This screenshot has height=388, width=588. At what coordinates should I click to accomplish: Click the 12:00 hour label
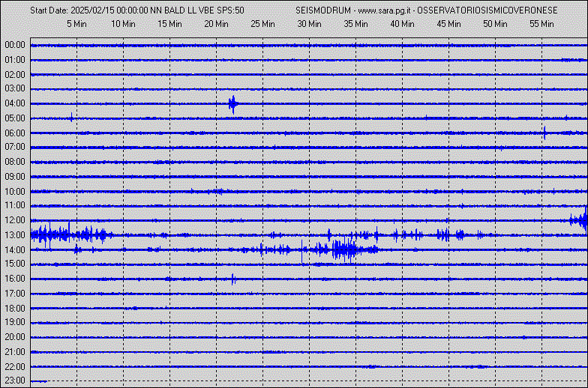[x=15, y=220]
